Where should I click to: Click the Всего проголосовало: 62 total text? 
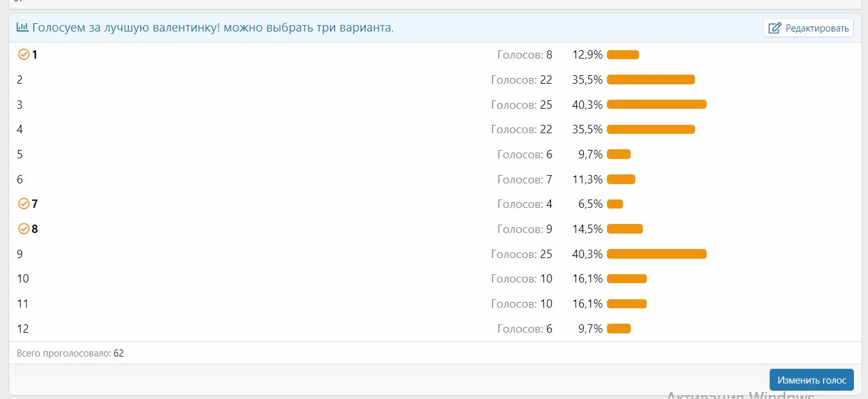(x=71, y=353)
